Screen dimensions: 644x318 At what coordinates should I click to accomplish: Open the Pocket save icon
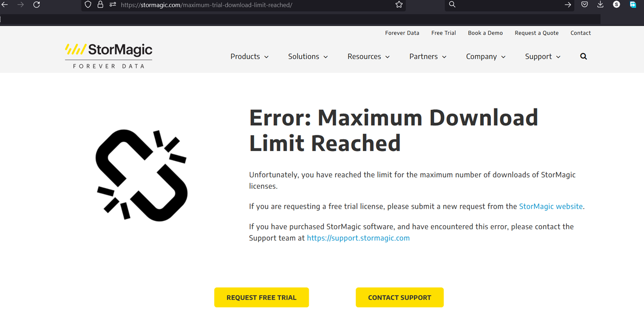pyautogui.click(x=585, y=4)
